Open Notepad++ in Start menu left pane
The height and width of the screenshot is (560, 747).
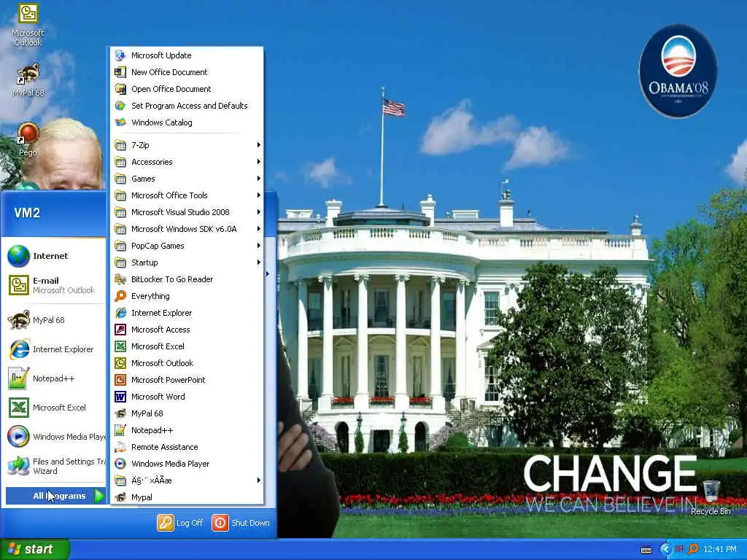pyautogui.click(x=55, y=378)
